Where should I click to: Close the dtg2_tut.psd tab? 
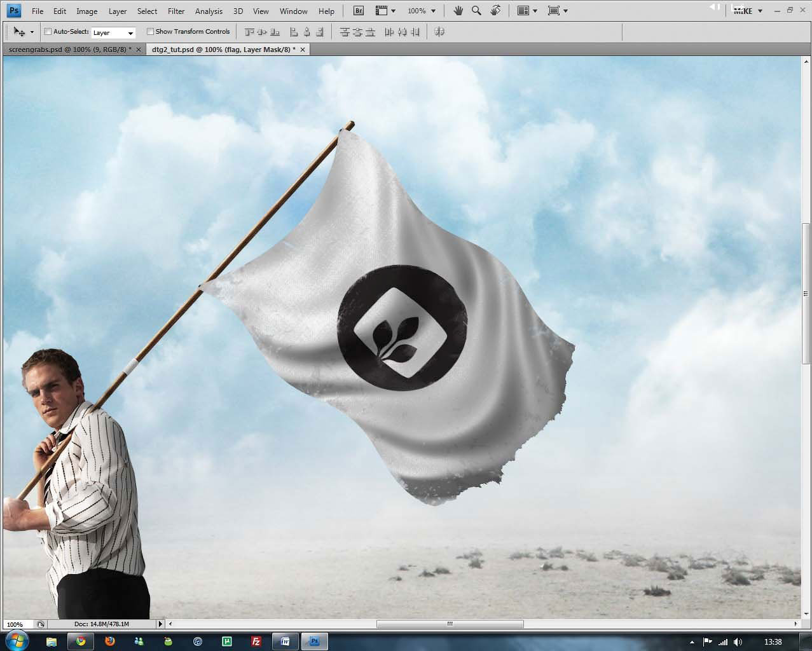(x=303, y=50)
